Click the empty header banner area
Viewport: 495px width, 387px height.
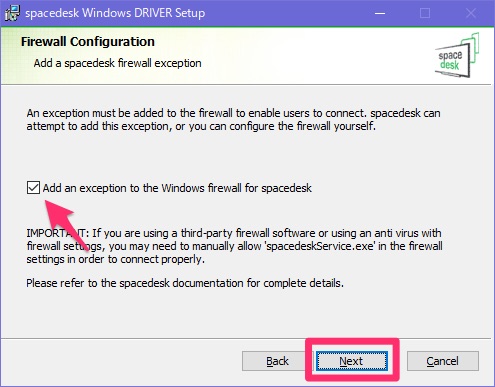pos(300,55)
